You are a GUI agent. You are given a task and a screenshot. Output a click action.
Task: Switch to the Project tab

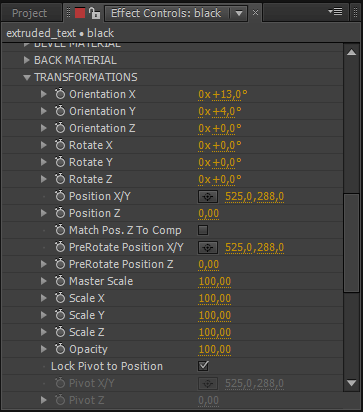pyautogui.click(x=30, y=13)
